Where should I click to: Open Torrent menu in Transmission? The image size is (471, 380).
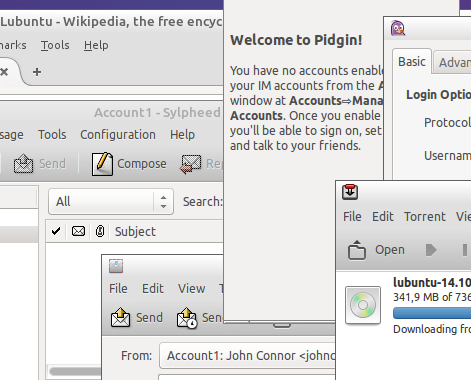425,217
